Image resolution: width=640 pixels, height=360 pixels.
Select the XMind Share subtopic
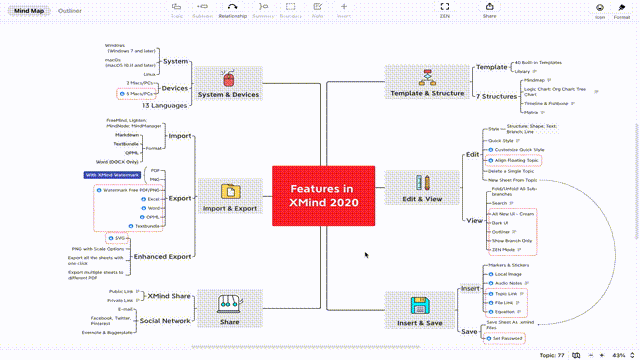coord(169,296)
